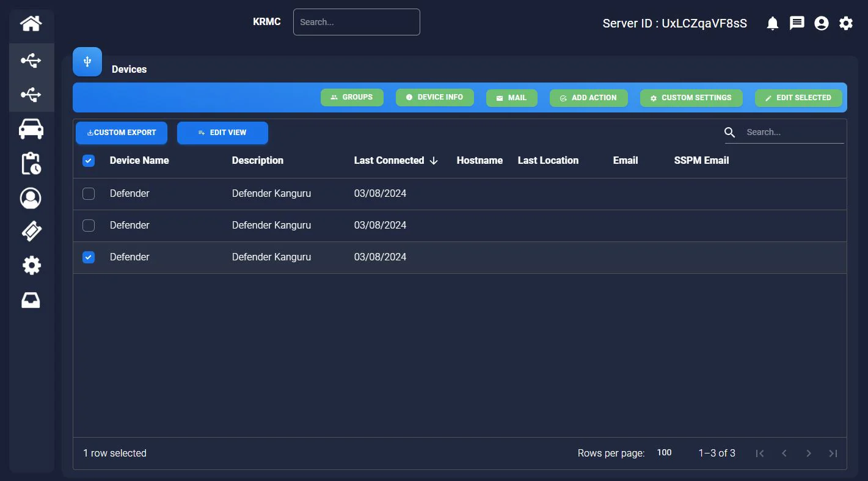Click the Groups button

pyautogui.click(x=352, y=97)
